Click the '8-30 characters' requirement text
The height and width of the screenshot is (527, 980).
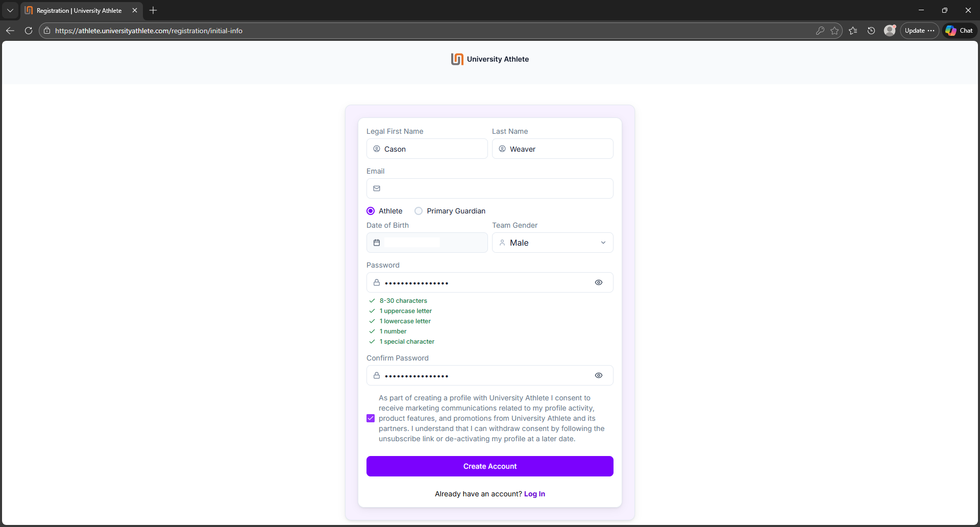(403, 301)
